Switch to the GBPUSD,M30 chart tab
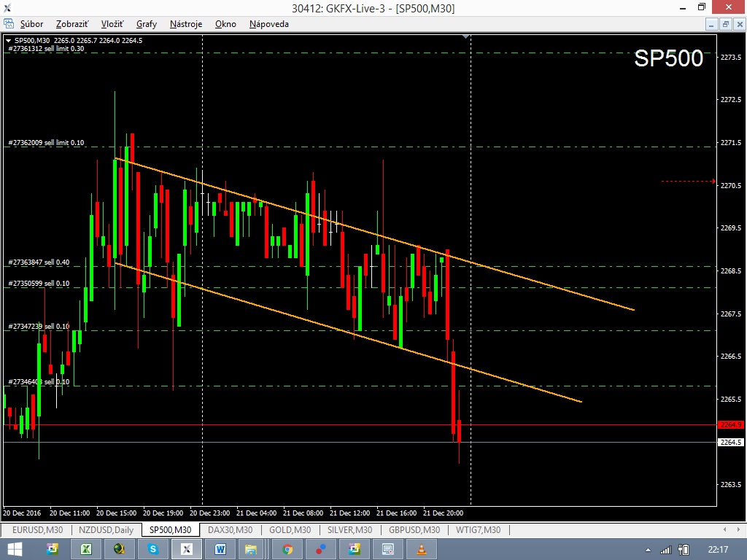 pos(414,529)
